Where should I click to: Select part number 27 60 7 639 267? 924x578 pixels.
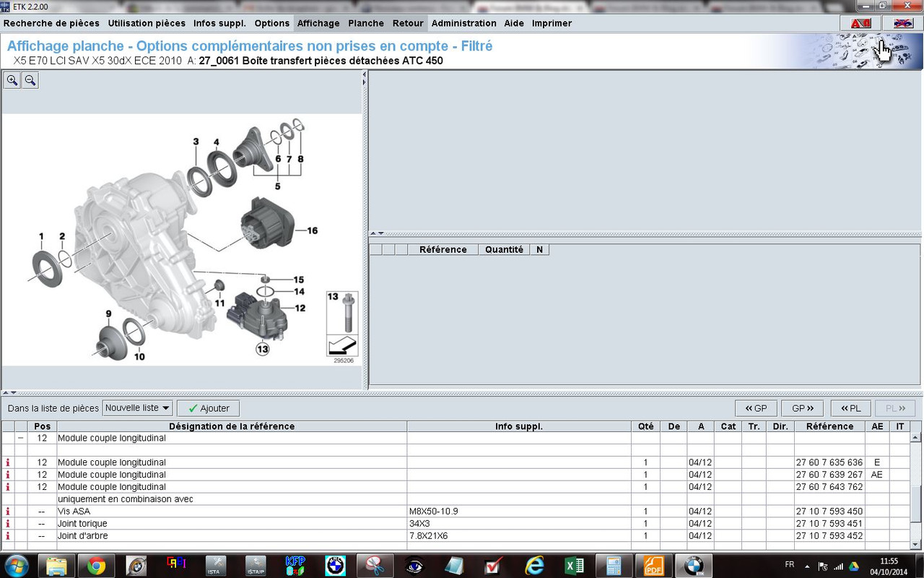point(829,475)
